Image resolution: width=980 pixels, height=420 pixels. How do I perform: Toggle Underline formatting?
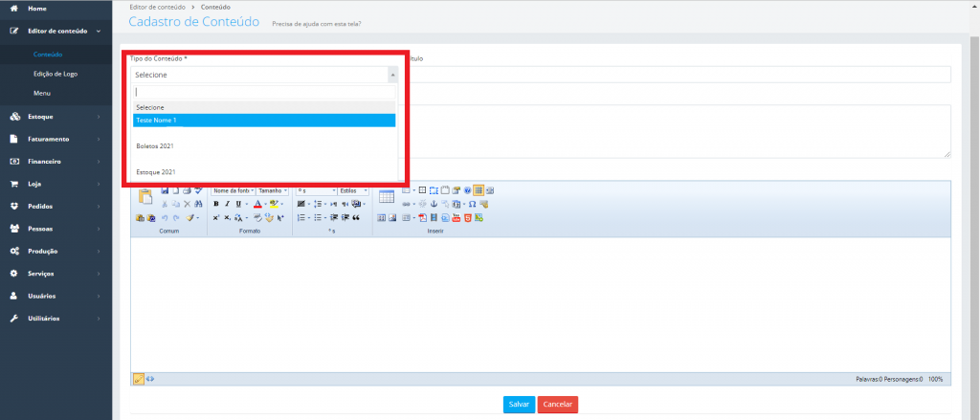point(238,204)
